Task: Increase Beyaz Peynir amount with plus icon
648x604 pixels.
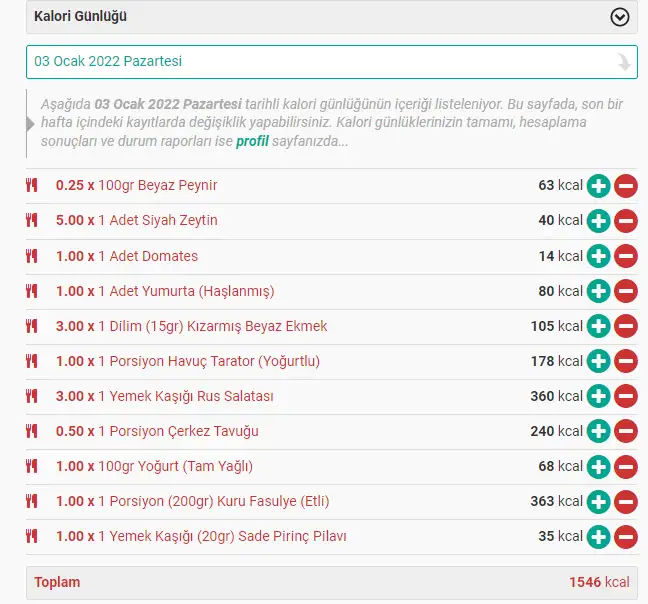Action: pyautogui.click(x=598, y=186)
